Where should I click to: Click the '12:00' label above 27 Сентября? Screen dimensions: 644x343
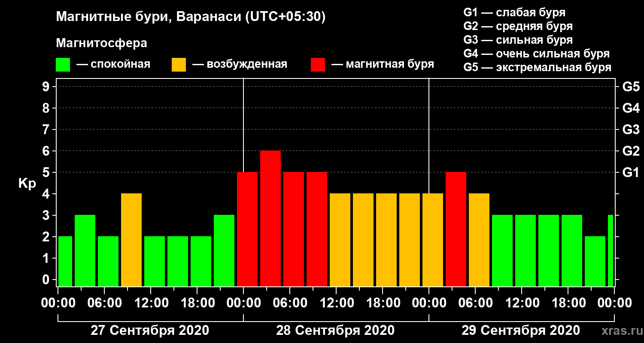(151, 303)
